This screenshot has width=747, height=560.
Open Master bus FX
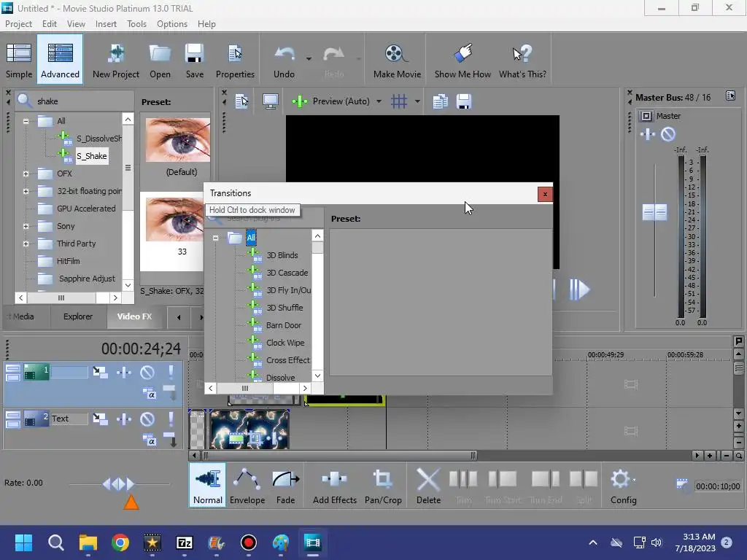tap(648, 134)
